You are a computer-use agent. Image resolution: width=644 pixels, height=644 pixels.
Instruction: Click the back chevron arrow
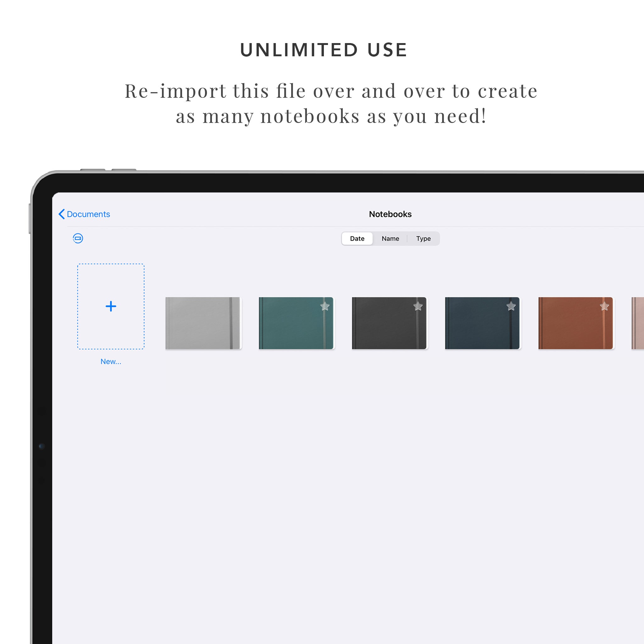tap(62, 214)
